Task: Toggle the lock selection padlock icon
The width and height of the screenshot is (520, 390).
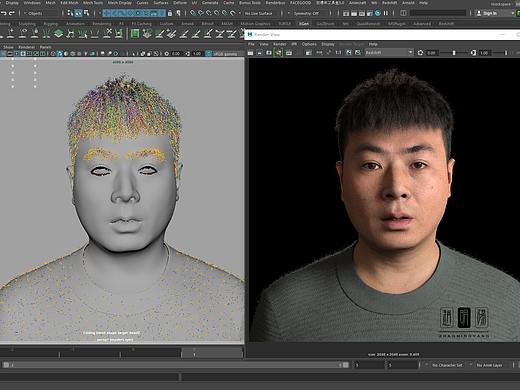Action: click(170, 13)
